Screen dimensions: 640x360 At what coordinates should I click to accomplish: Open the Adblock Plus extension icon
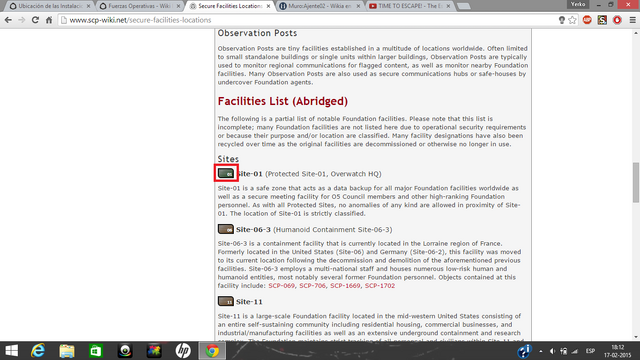pyautogui.click(x=587, y=20)
